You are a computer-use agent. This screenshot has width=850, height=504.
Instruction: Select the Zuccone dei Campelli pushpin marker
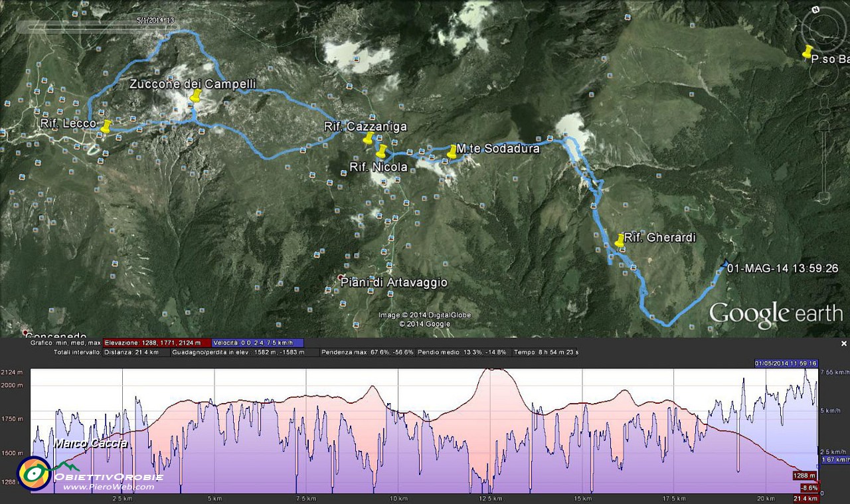coord(195,97)
